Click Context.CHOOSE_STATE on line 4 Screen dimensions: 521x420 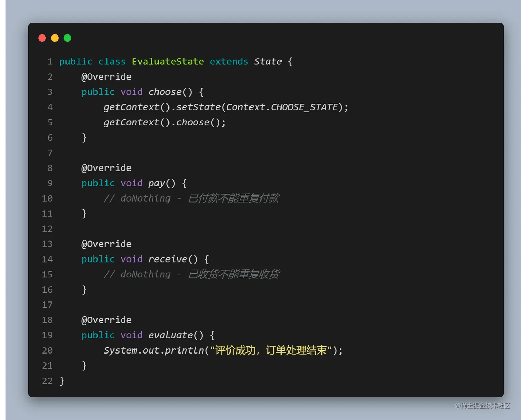pyautogui.click(x=282, y=107)
